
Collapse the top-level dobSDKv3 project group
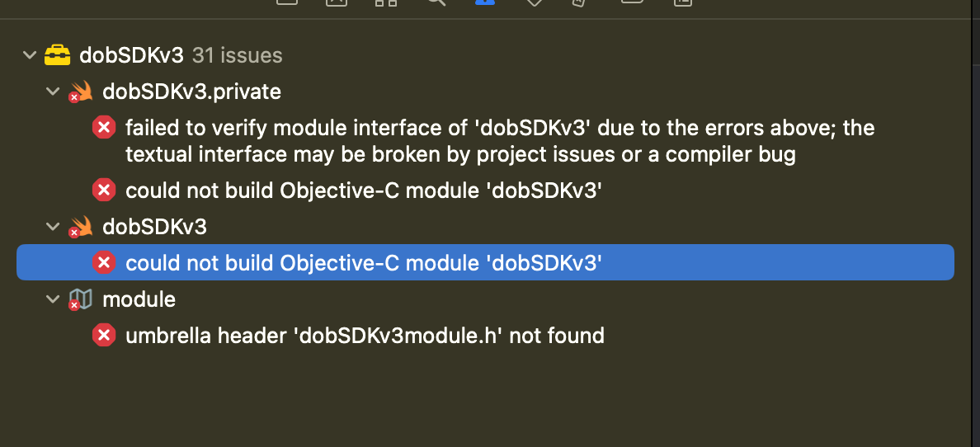tap(30, 55)
